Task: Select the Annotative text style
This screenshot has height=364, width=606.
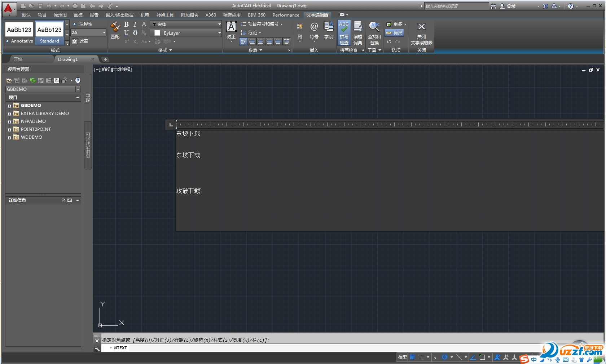Action: 19,33
